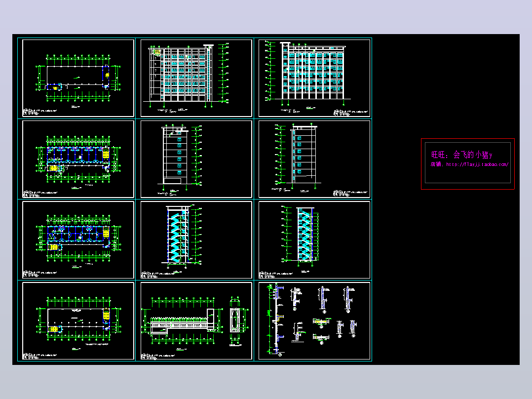Click the text '旺旺：会飞的小猪y'
Viewport: 532px width, 399px height.
[x=461, y=155]
